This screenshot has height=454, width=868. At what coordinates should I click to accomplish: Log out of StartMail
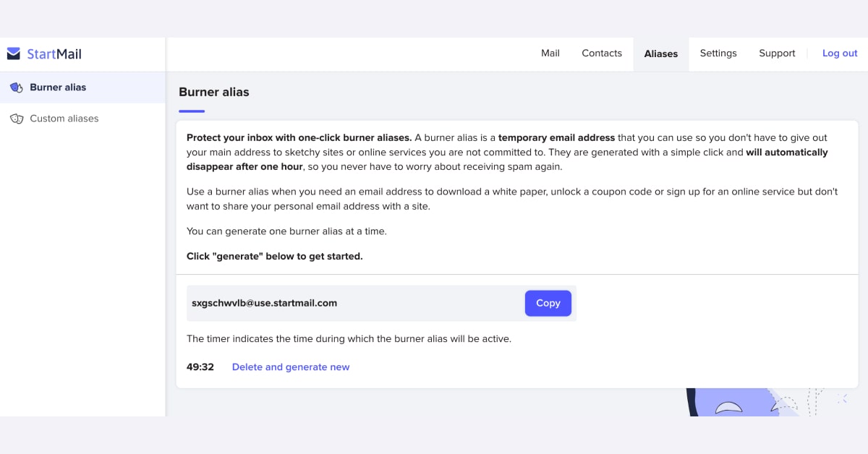click(x=839, y=53)
